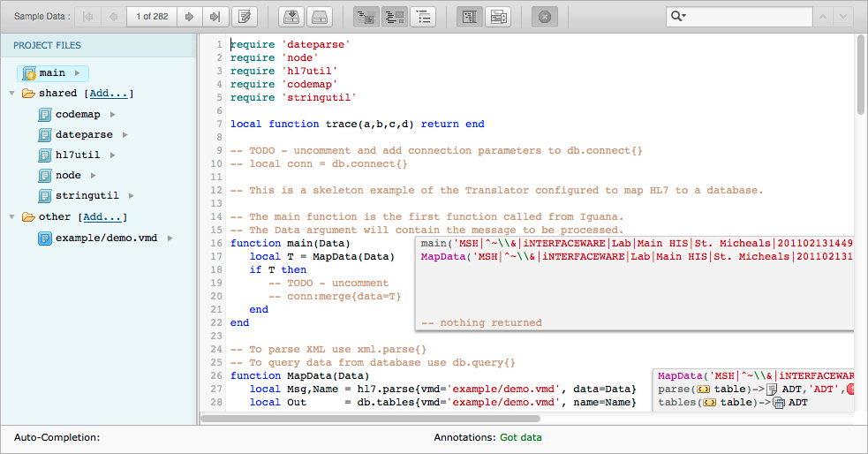Click the main(...) annotation on line 16

tap(637, 244)
